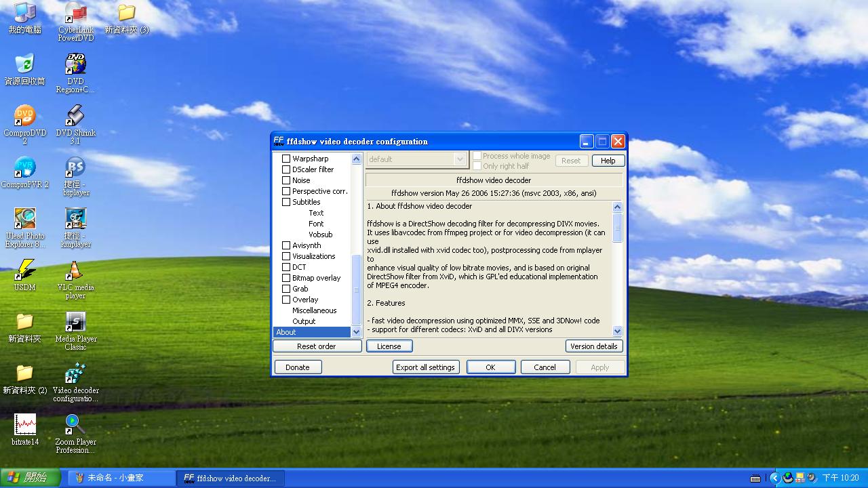868x488 pixels.
Task: Open Media Player Classic desktop shortcut
Action: tap(75, 322)
